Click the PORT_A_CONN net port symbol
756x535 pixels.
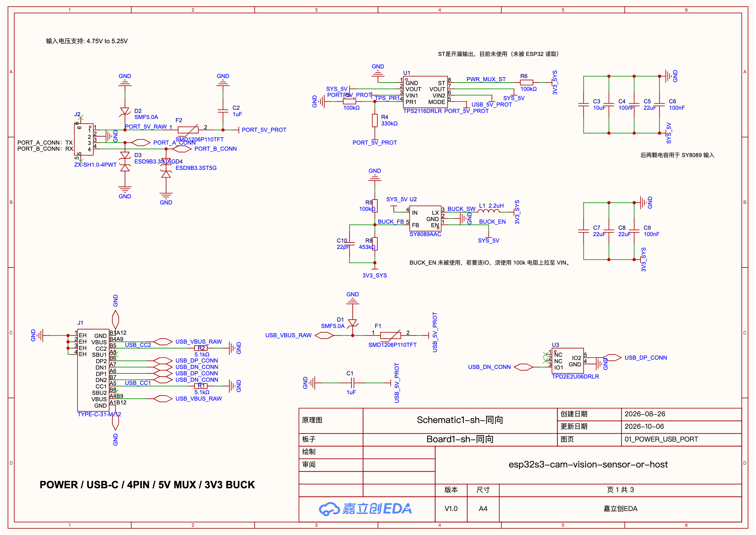tap(141, 143)
